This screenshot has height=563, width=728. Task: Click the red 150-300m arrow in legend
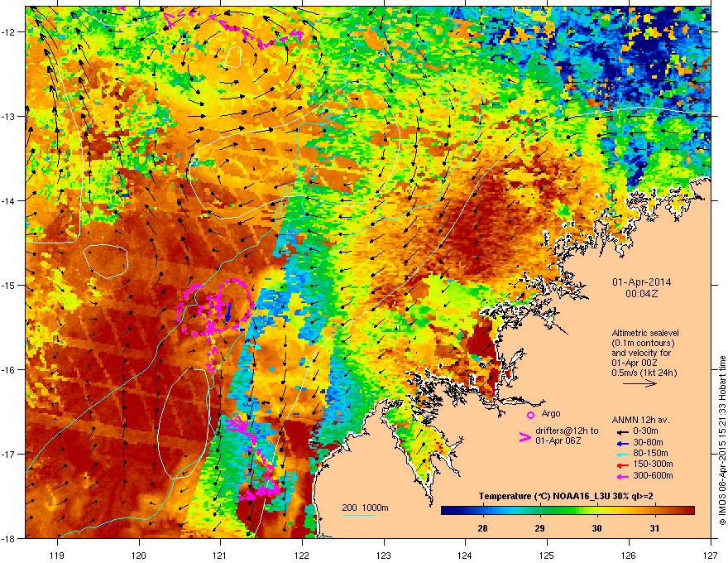[622, 465]
